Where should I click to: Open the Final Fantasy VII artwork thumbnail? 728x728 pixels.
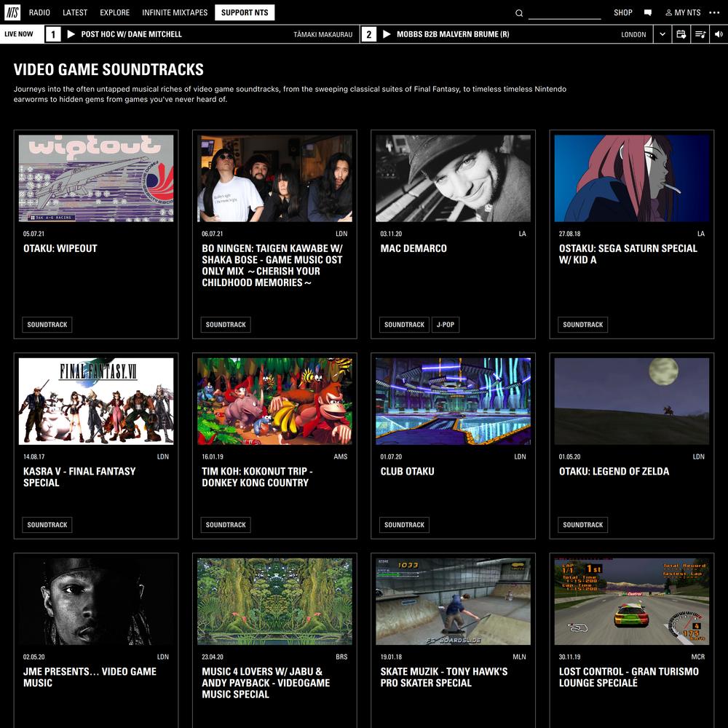coord(96,401)
